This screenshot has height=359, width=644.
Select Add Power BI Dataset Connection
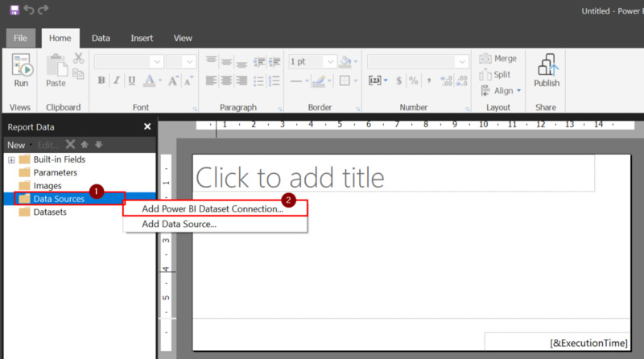pyautogui.click(x=213, y=208)
